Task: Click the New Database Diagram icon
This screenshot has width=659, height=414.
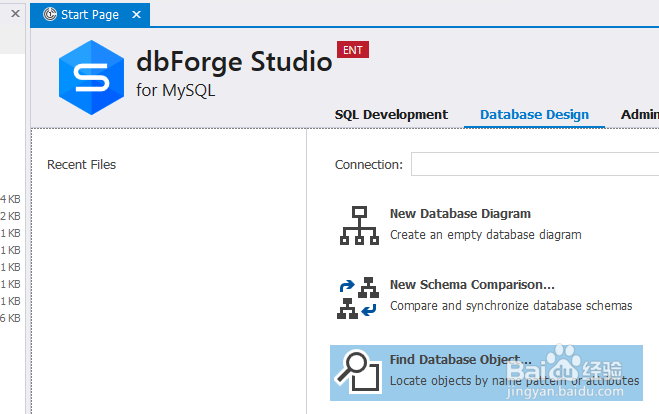Action: [359, 225]
